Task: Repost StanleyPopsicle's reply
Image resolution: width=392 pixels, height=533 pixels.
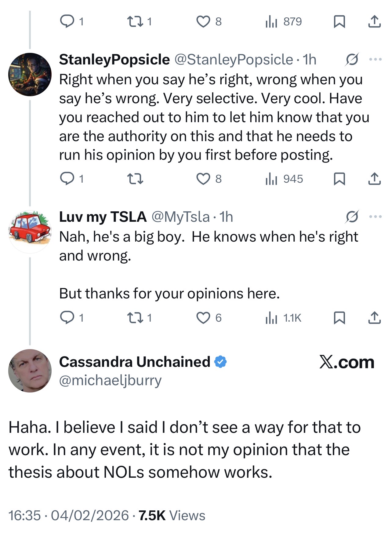Action: click(x=135, y=179)
